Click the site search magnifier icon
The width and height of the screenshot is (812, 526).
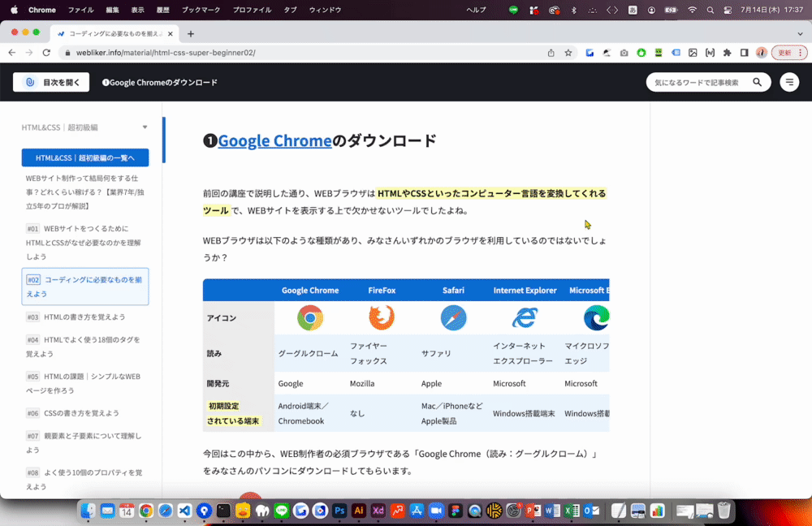pos(757,82)
